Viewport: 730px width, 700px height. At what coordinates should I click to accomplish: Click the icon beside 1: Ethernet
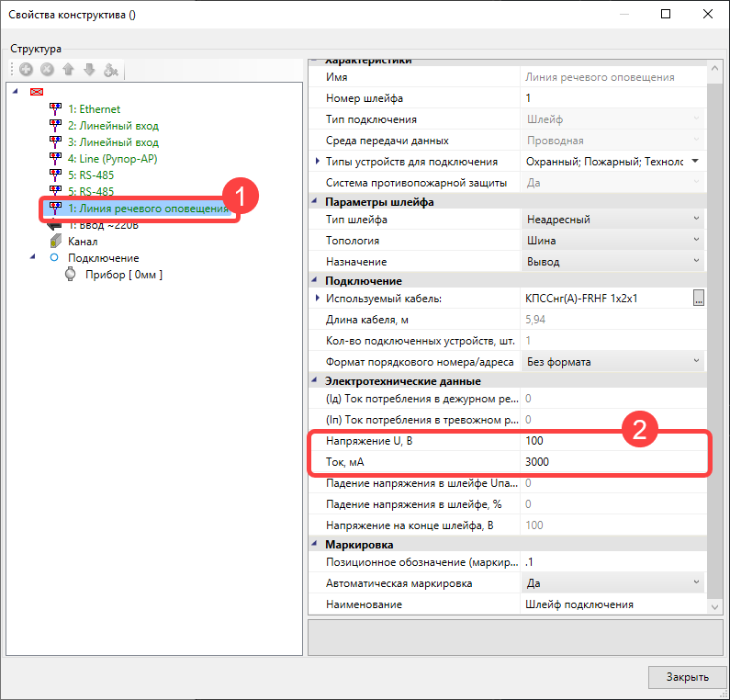[56, 109]
